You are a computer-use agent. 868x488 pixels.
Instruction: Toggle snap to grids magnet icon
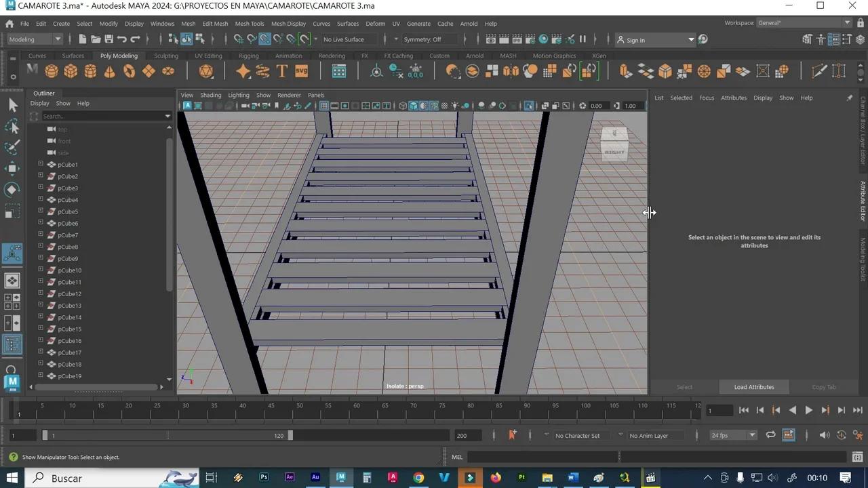239,39
